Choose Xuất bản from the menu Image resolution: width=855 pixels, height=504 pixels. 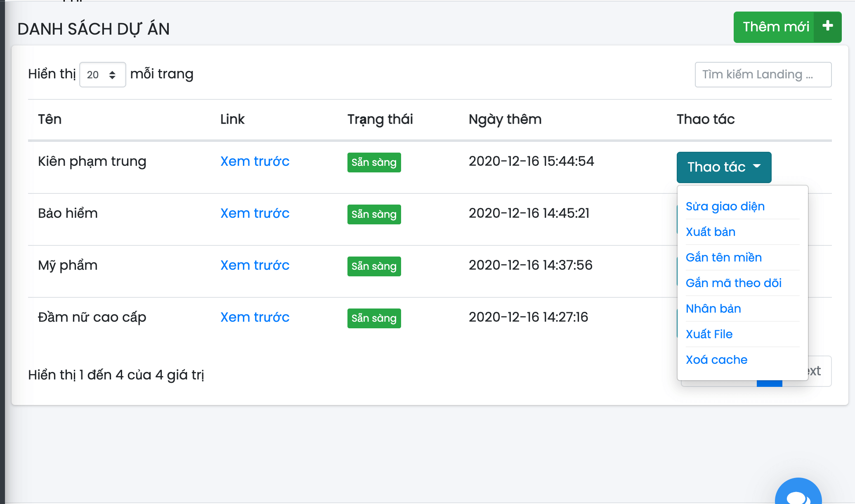pos(710,232)
